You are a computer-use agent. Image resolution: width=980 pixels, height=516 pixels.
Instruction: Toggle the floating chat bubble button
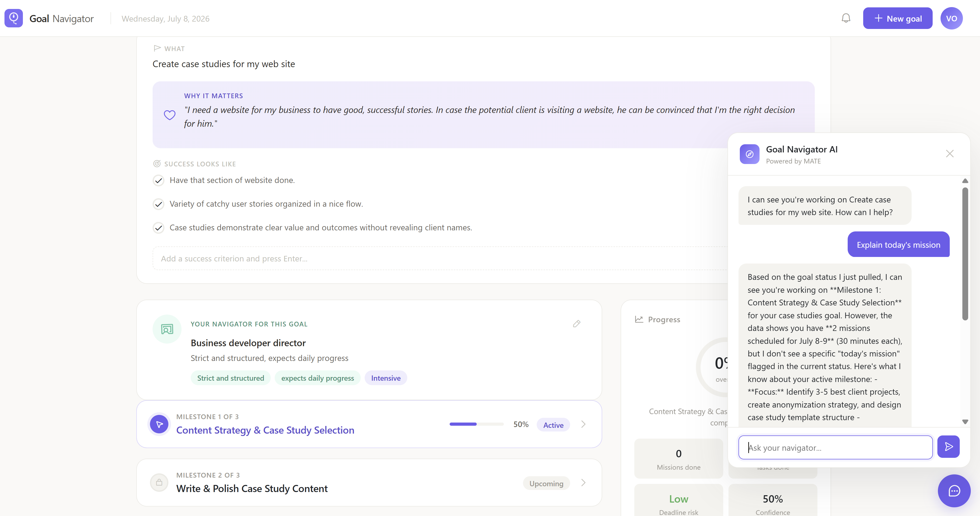click(x=954, y=490)
